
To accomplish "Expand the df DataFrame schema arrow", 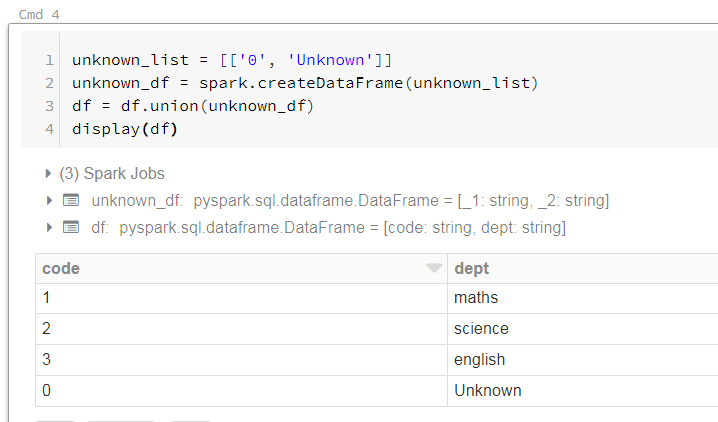I will [x=49, y=227].
